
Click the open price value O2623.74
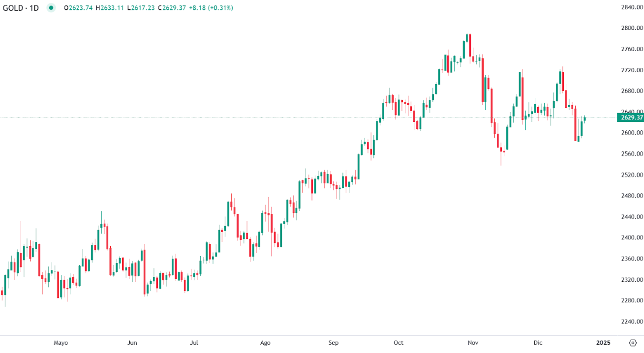click(x=79, y=8)
